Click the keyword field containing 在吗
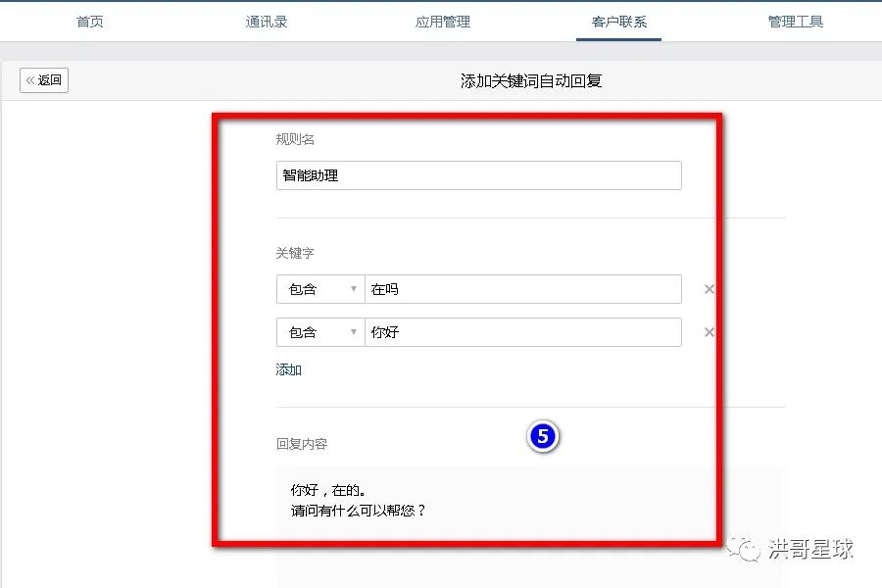The height and width of the screenshot is (588, 882). pos(523,289)
